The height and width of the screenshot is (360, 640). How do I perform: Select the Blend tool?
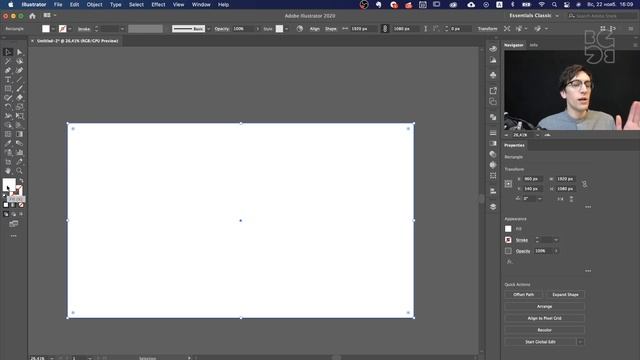pyautogui.click(x=20, y=143)
